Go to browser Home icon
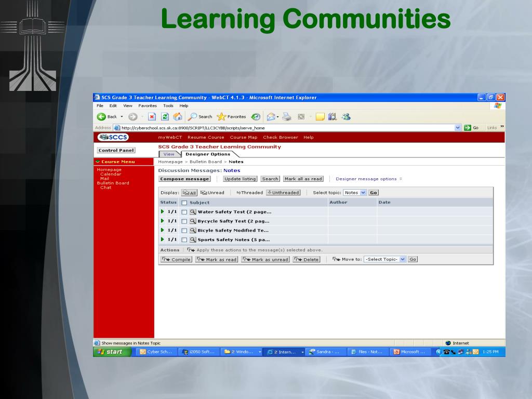Screen dimensions: 532x399 click(178, 117)
